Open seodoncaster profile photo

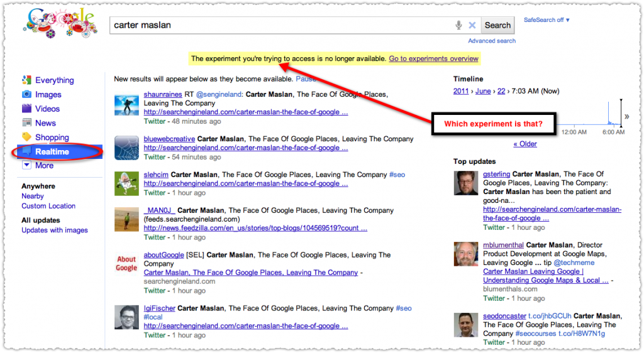(x=466, y=325)
